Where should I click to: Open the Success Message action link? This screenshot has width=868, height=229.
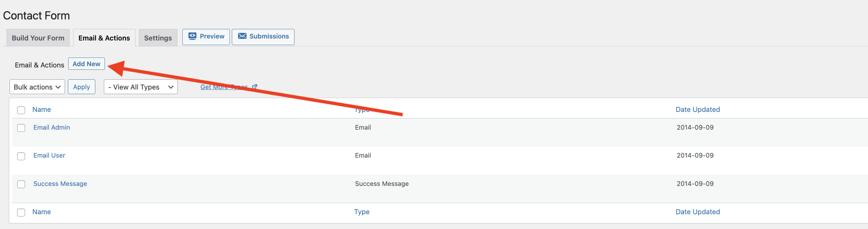[x=60, y=184]
